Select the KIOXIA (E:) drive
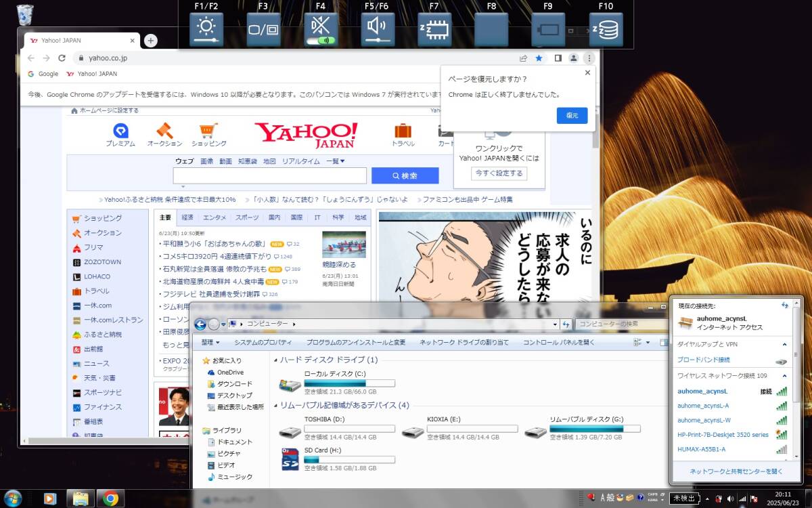The image size is (812, 508). pyautogui.click(x=459, y=428)
